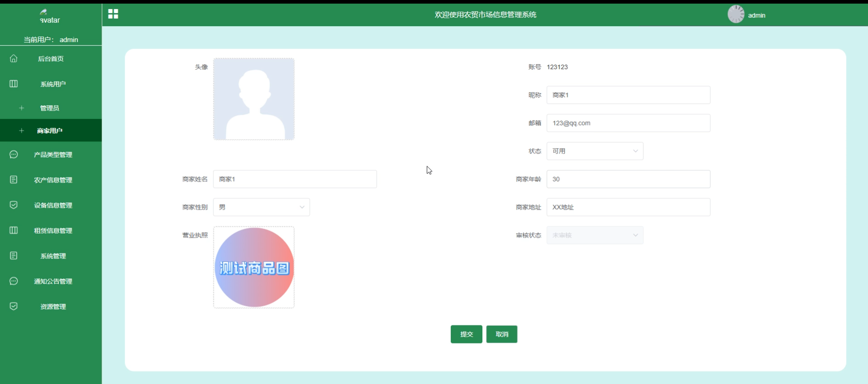This screenshot has width=868, height=384.
Task: Open 后台首页 in the sidebar
Action: (51, 59)
